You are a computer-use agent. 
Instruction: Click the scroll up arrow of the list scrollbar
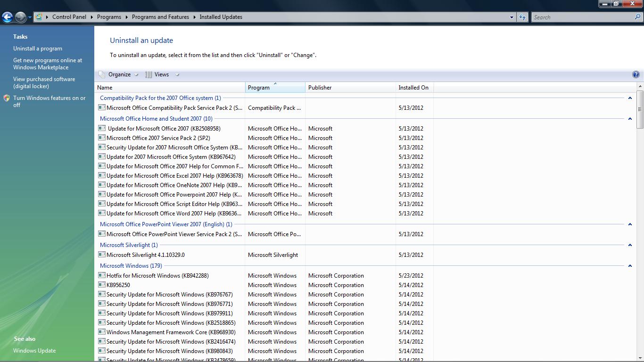coord(640,87)
